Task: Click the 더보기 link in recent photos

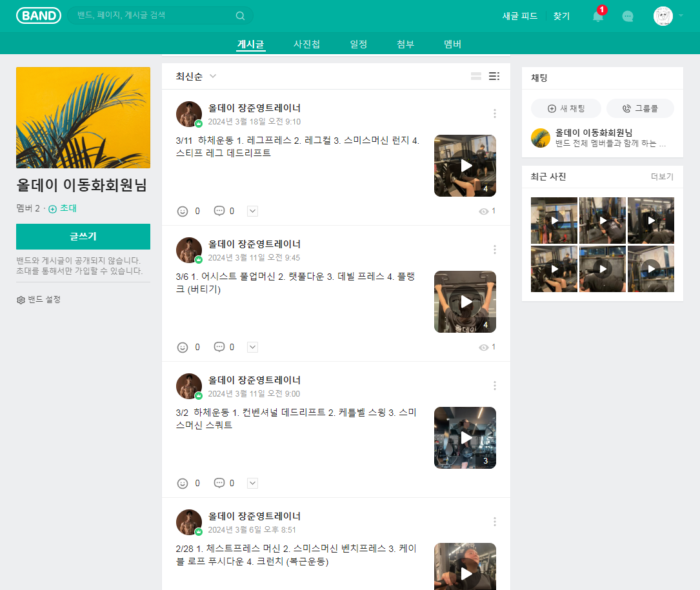Action: 662,177
